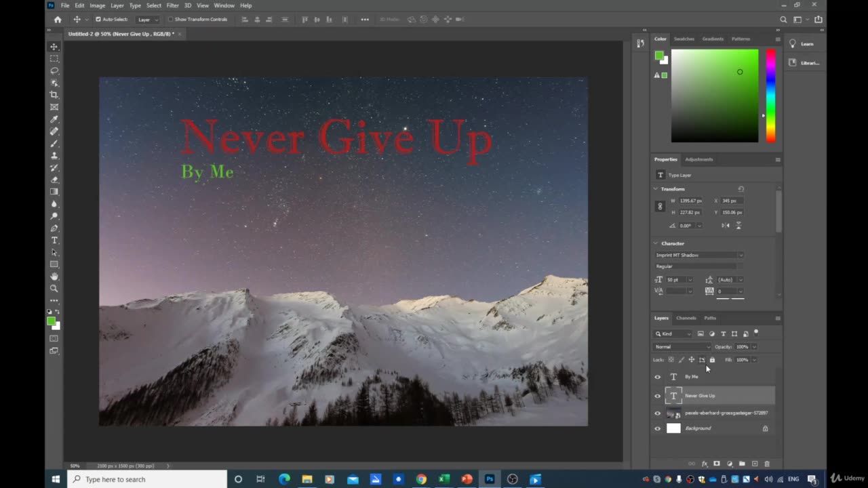Hide the pexels-eberhard-grossgasteiger layer

coord(657,413)
